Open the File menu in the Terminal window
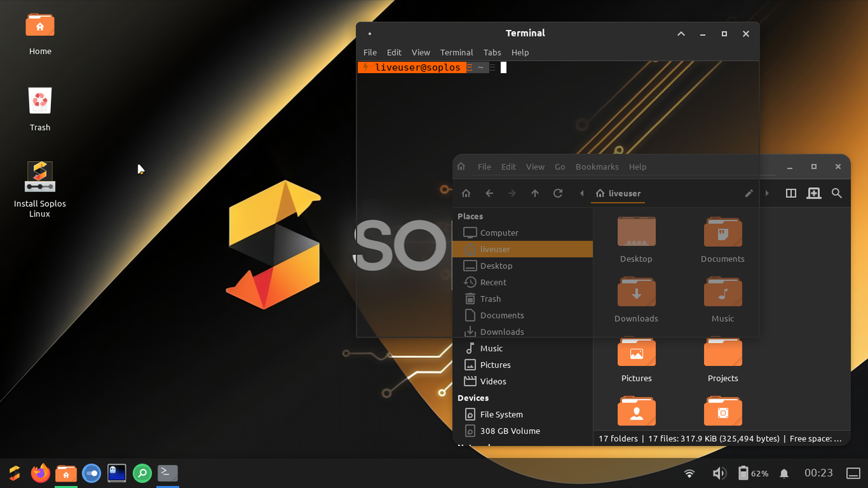868x488 pixels. pyautogui.click(x=370, y=52)
